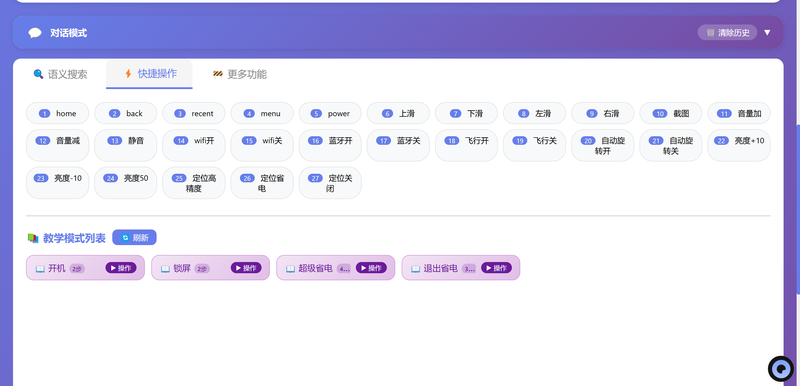
Task: Click the books icon beside 教学模式列表
Action: (x=33, y=238)
